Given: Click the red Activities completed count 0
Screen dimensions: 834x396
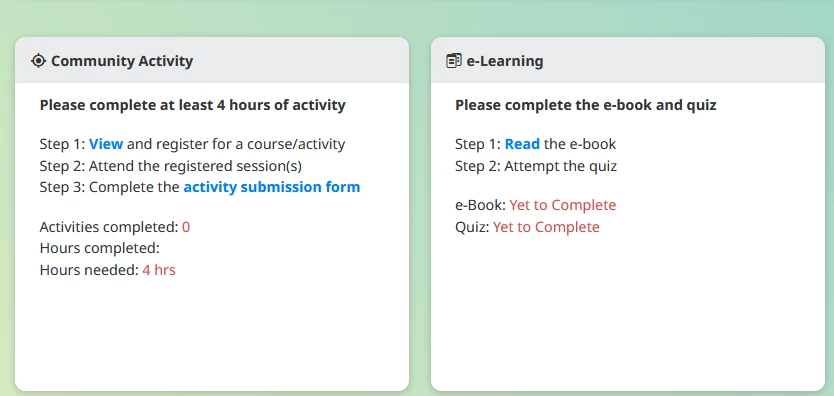Looking at the screenshot, I should tap(186, 228).
